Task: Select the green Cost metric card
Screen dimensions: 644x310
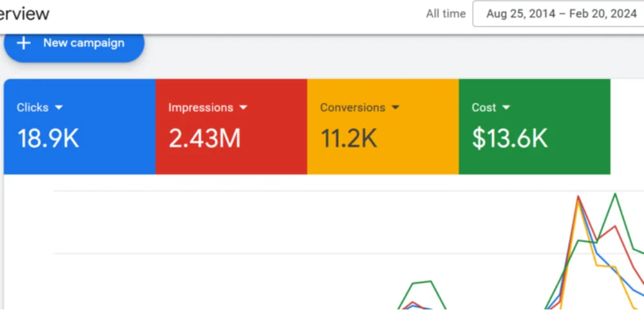Action: tap(535, 127)
